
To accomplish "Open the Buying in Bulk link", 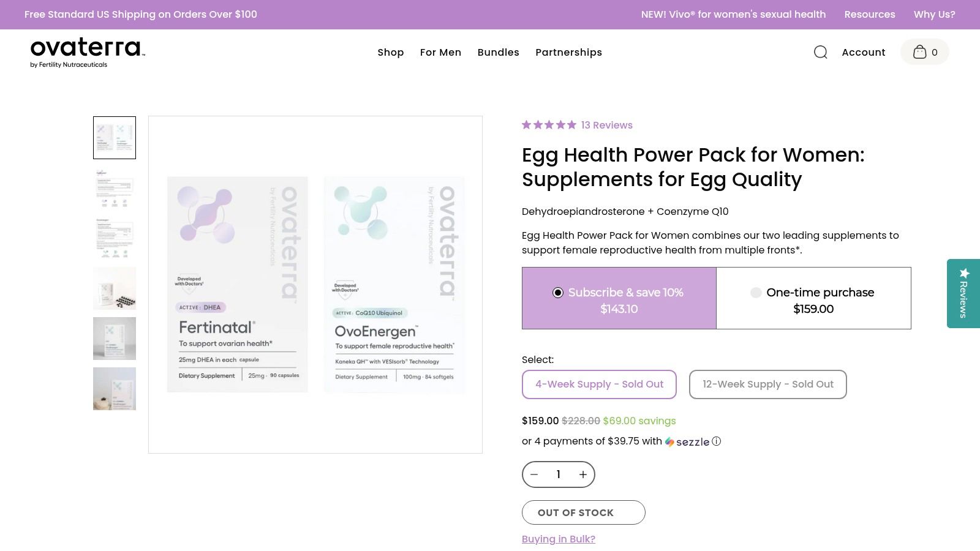I will coord(558,539).
